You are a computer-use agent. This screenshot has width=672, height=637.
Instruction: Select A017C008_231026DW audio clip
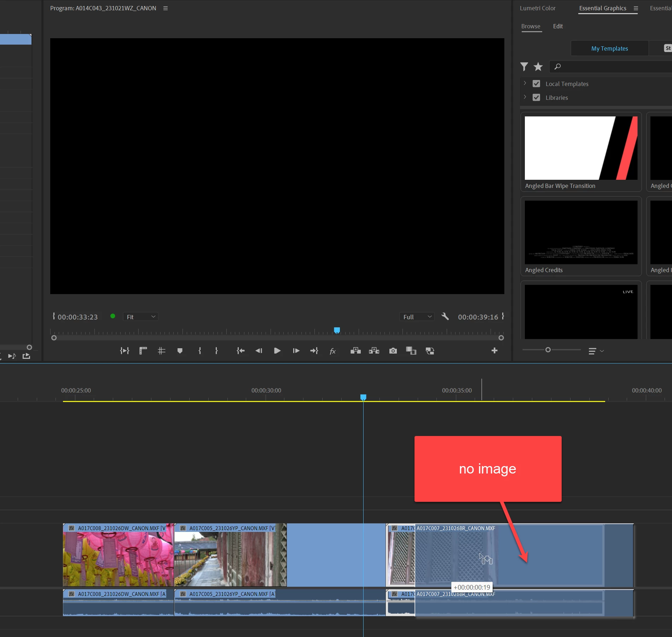[x=118, y=603]
